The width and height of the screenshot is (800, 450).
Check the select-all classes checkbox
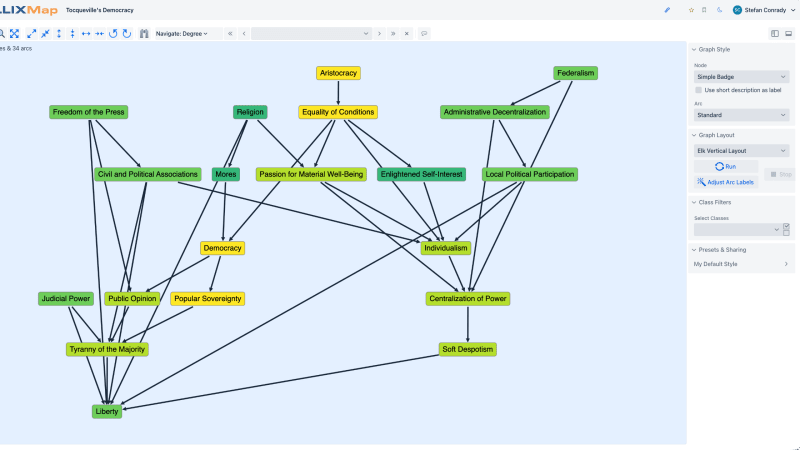pos(786,226)
